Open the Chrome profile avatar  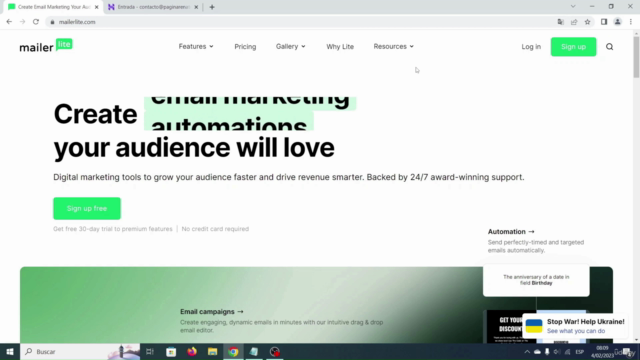(617, 22)
